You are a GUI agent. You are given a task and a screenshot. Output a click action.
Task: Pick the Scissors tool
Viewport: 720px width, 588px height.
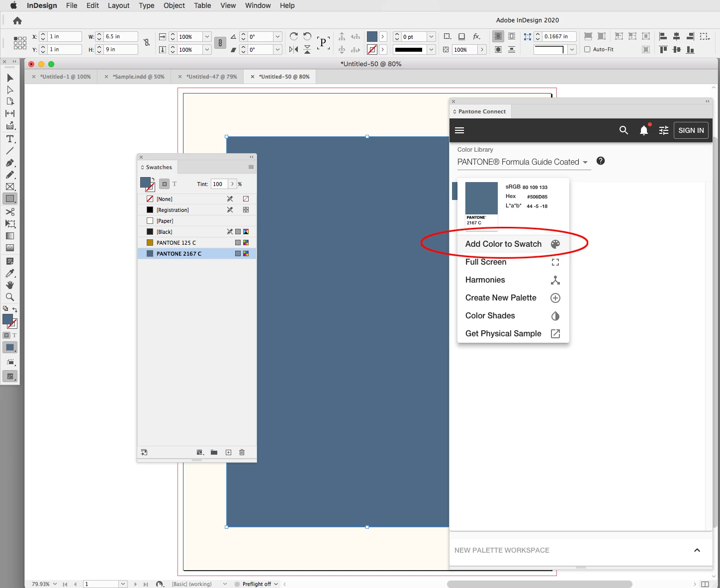coord(10,212)
